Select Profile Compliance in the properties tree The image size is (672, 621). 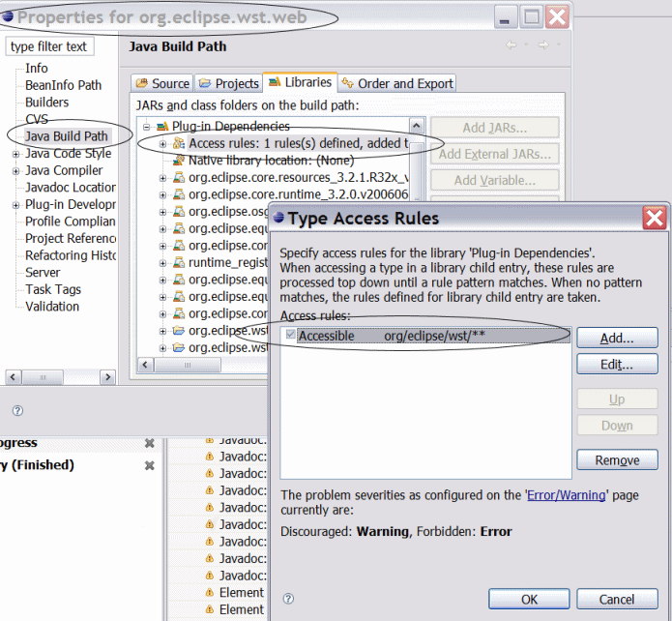(x=71, y=222)
